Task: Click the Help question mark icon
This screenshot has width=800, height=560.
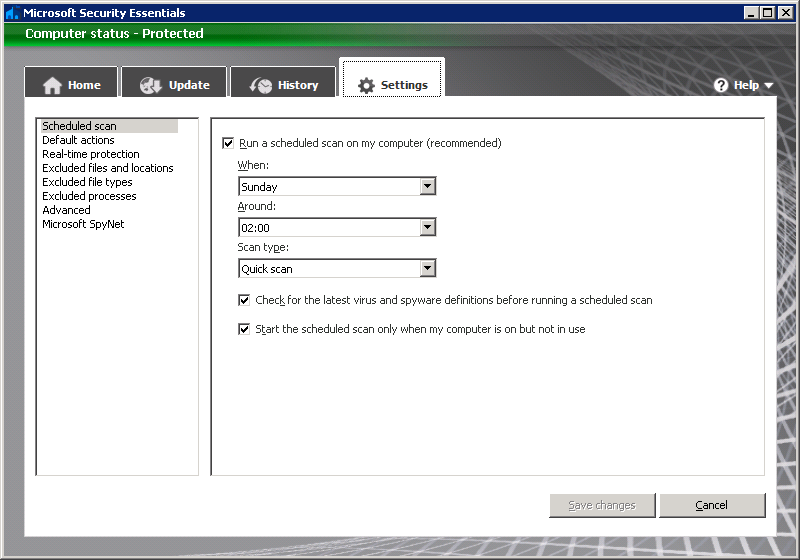Action: (721, 85)
